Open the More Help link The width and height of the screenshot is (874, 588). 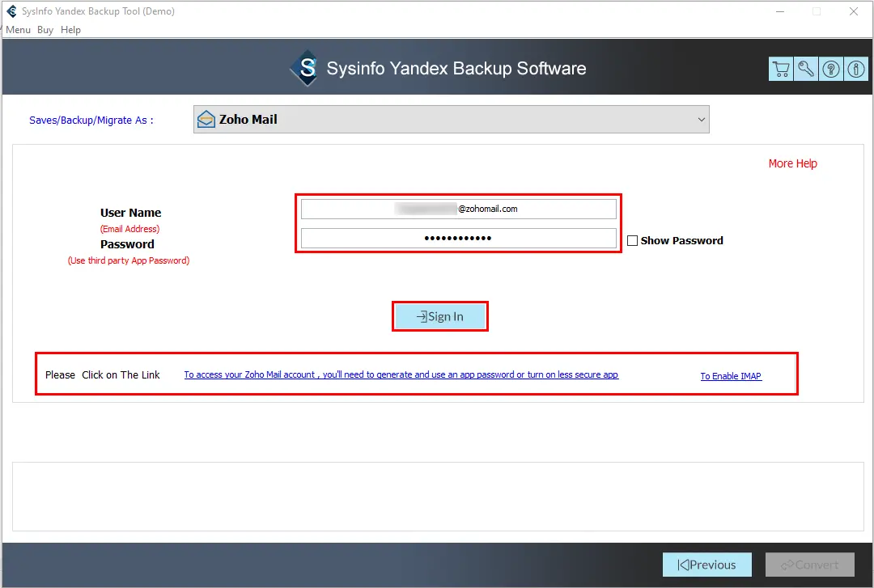pyautogui.click(x=792, y=163)
